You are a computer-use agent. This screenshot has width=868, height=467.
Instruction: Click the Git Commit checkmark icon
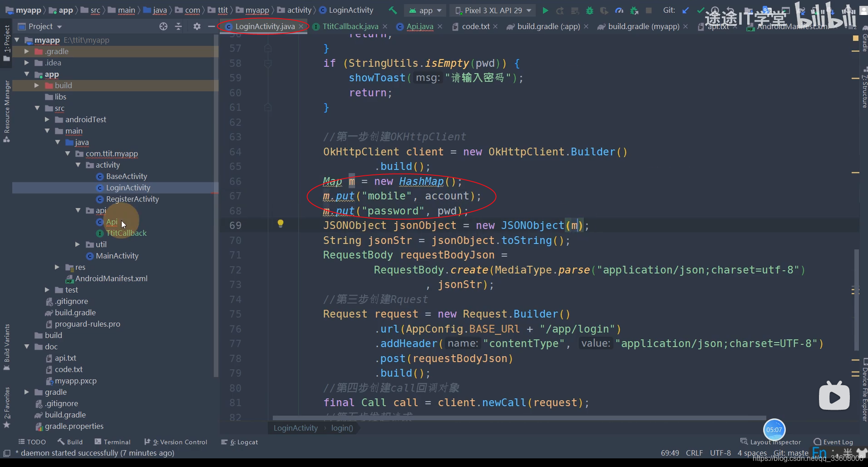click(700, 10)
